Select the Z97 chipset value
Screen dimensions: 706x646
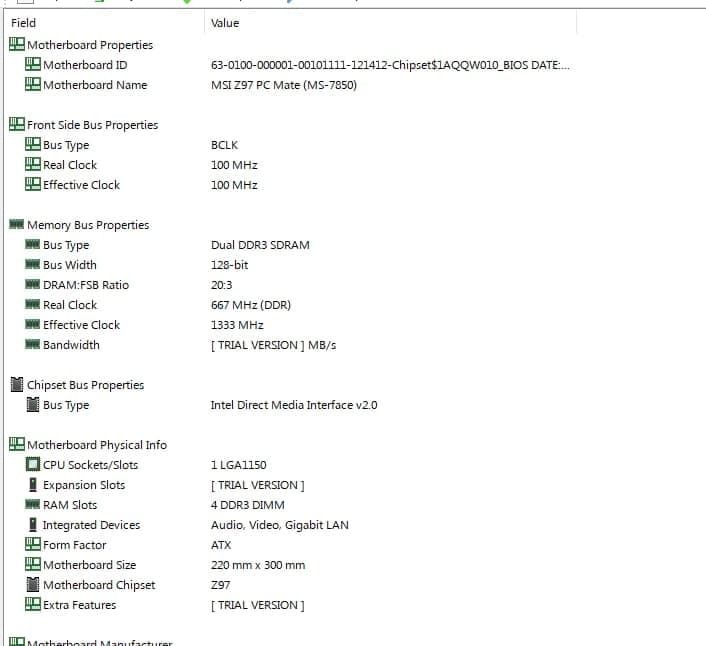tap(220, 585)
